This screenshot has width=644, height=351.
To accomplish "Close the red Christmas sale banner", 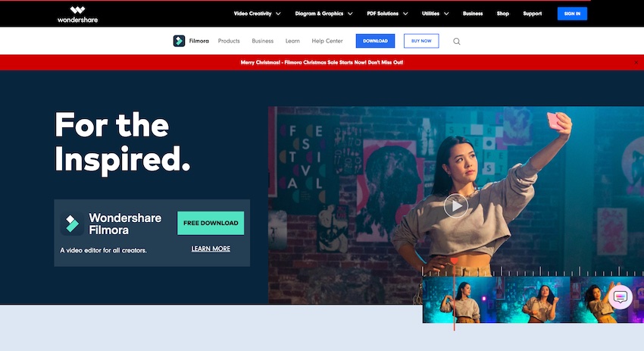I will [x=636, y=62].
